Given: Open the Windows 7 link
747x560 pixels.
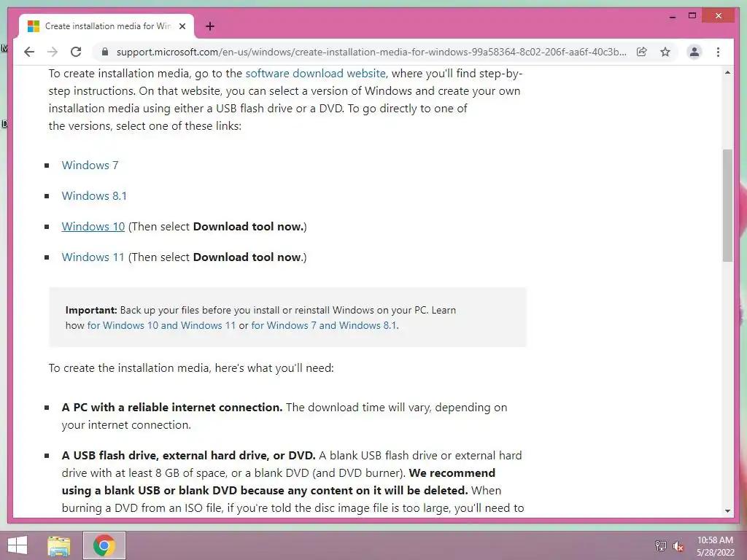Looking at the screenshot, I should point(90,166).
